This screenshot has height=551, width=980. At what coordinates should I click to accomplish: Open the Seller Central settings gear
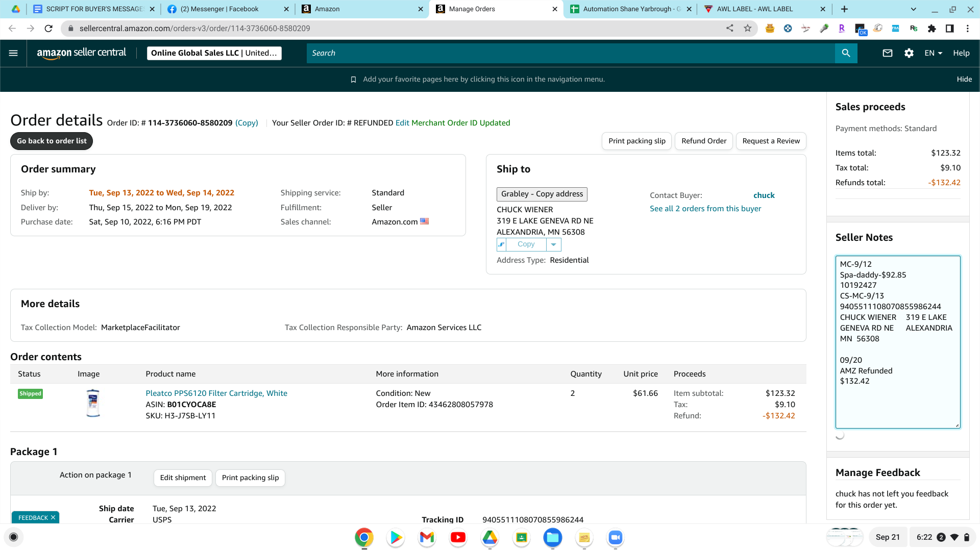pyautogui.click(x=909, y=53)
